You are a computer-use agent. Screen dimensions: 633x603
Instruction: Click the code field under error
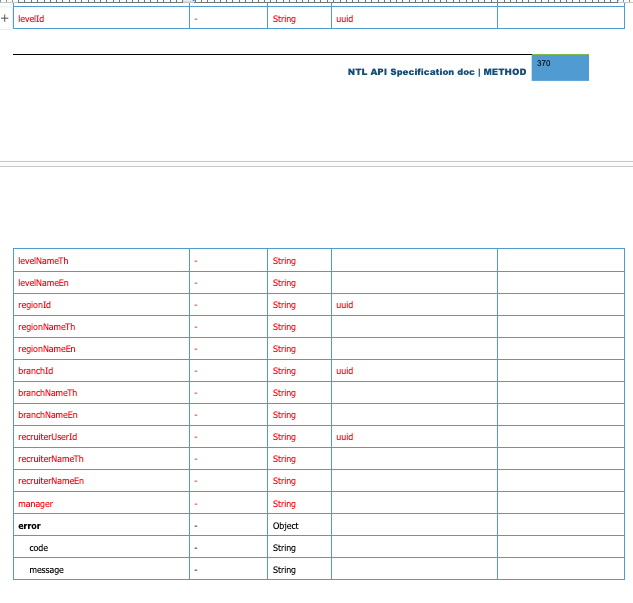[39, 548]
